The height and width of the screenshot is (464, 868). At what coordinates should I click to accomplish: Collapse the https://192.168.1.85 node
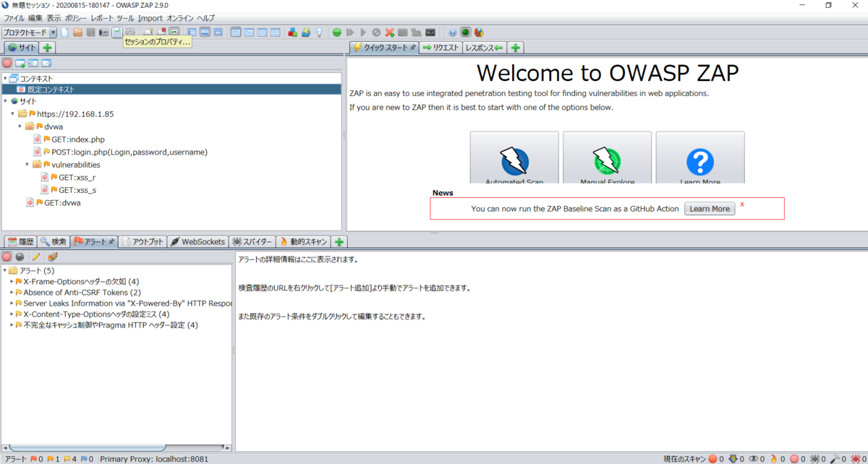12,114
